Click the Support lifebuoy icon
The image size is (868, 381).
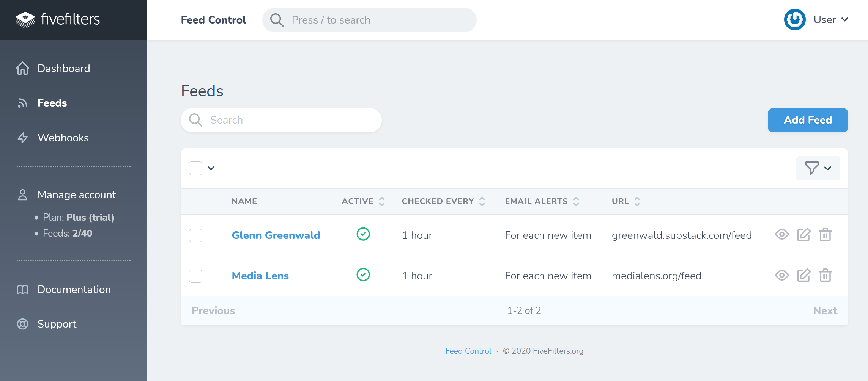point(23,324)
